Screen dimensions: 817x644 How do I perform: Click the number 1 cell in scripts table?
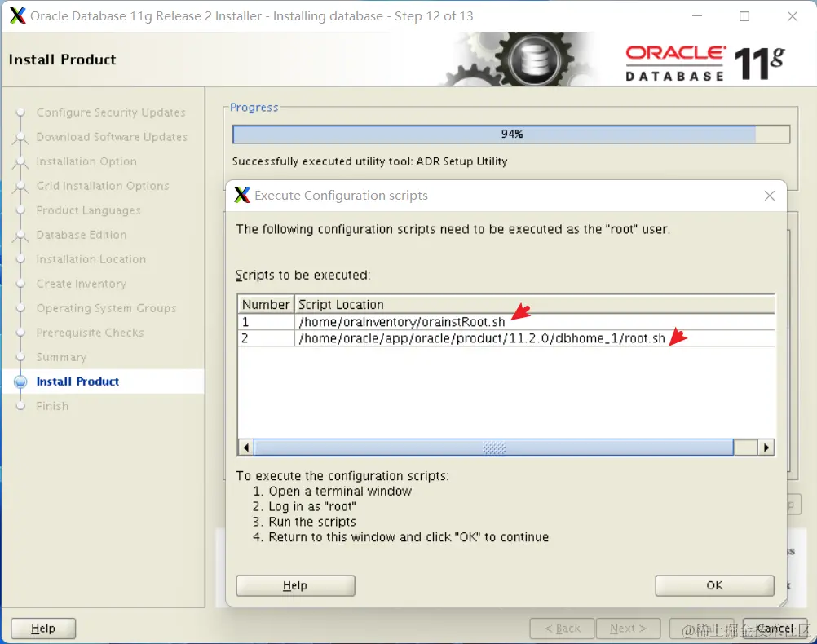click(x=267, y=322)
